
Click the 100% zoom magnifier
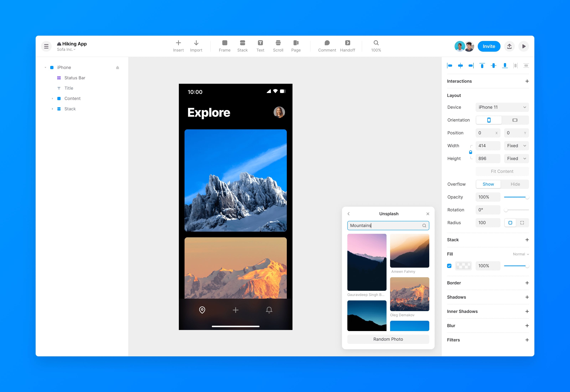(x=376, y=46)
